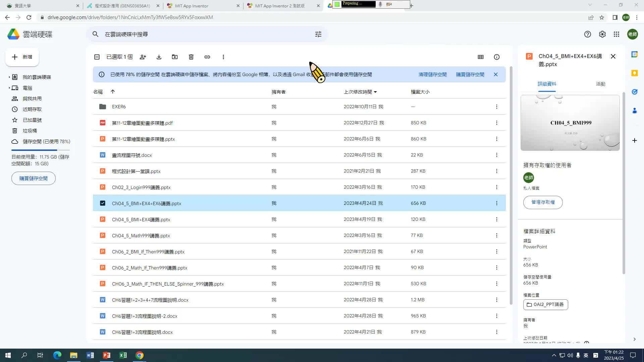Open 上次修改時間 sort dropdown
The image size is (644, 362).
coord(375,92)
